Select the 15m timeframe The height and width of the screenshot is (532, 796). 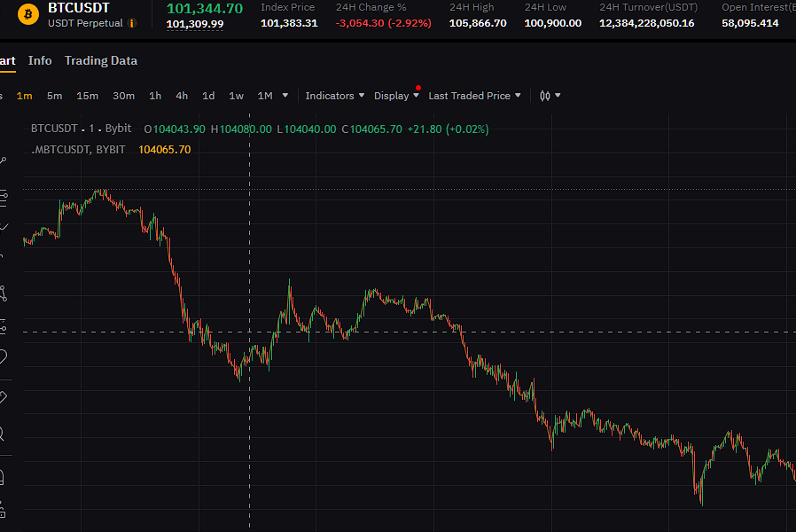[88, 96]
